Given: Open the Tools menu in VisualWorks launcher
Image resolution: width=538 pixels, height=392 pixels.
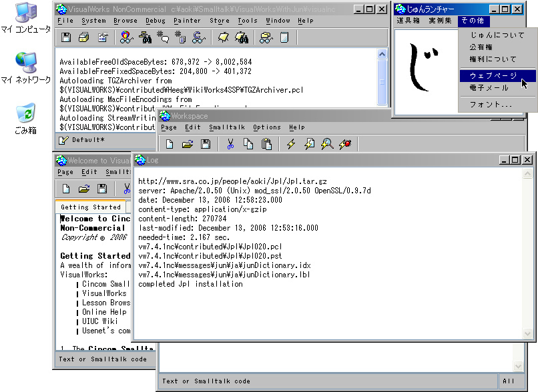Looking at the screenshot, I should pyautogui.click(x=248, y=21).
